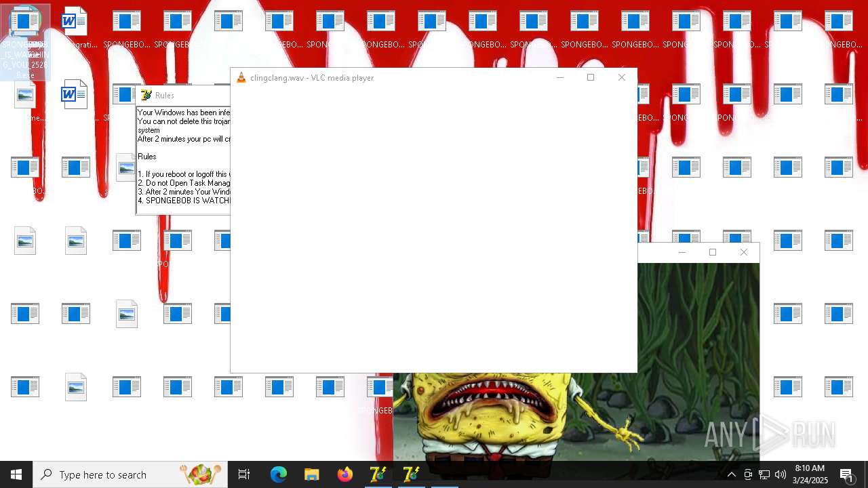Select SPONGEBO... icon in top-right desktop corner
Image resolution: width=868 pixels, height=488 pixels.
point(839,28)
